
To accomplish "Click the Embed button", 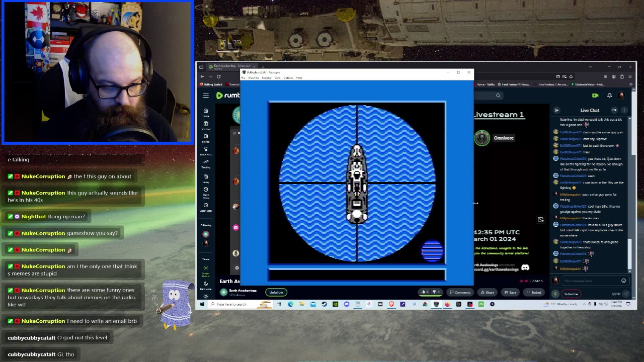I will (x=534, y=292).
